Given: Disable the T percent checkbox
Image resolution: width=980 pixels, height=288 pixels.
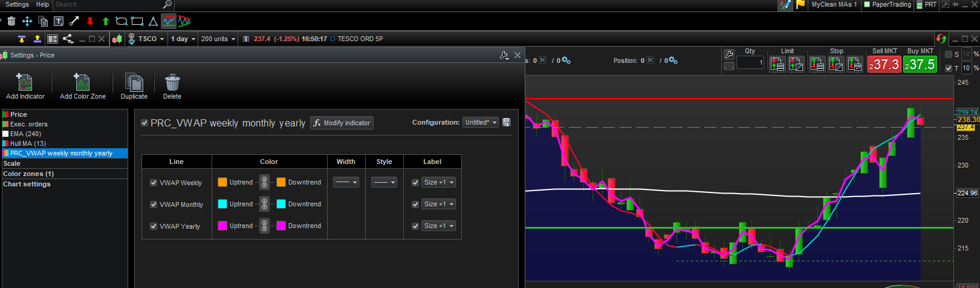Looking at the screenshot, I should (949, 68).
